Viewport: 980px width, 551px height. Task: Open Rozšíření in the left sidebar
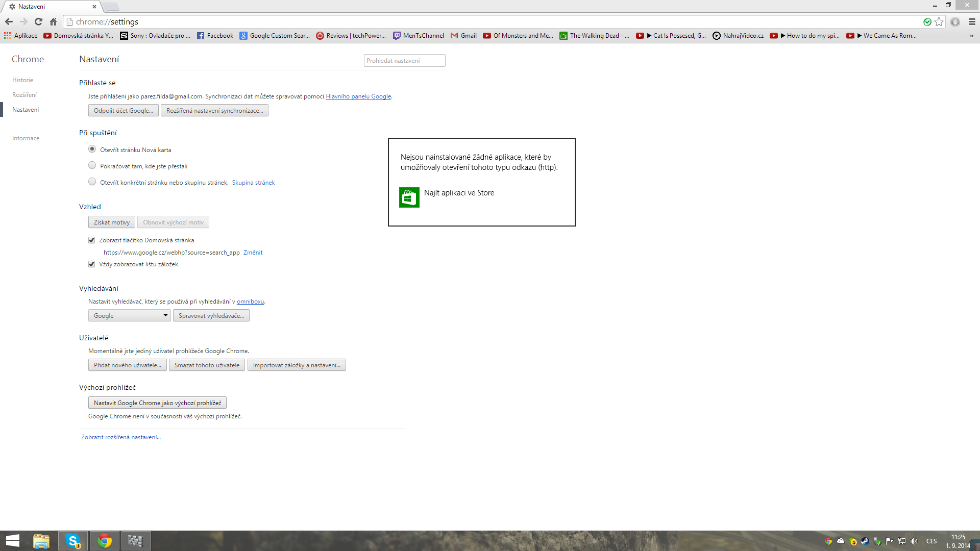24,95
